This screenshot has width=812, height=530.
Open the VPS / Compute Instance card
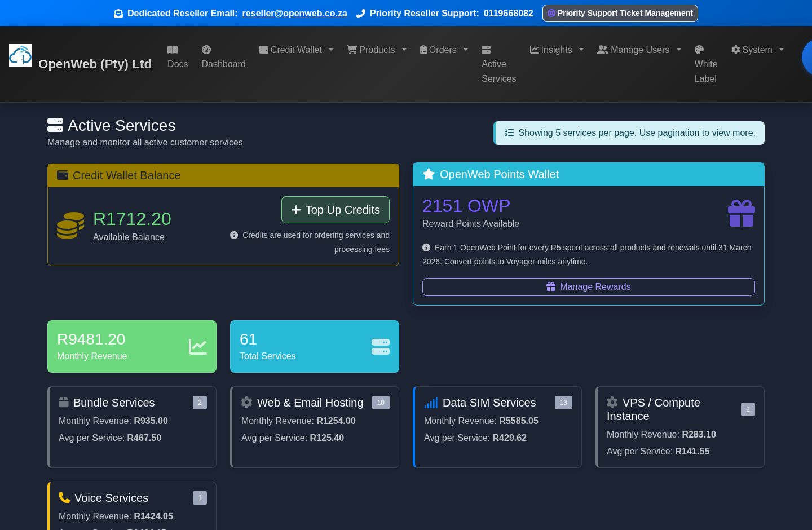tap(680, 427)
